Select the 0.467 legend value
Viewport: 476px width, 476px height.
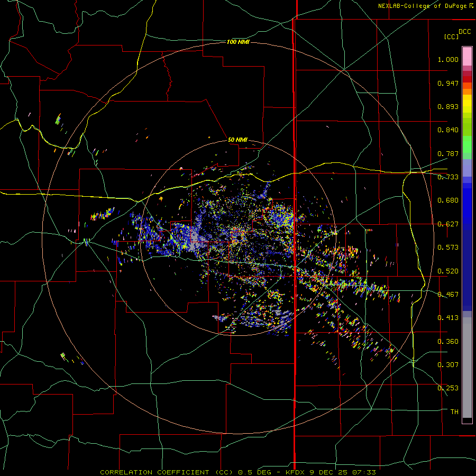click(x=448, y=295)
